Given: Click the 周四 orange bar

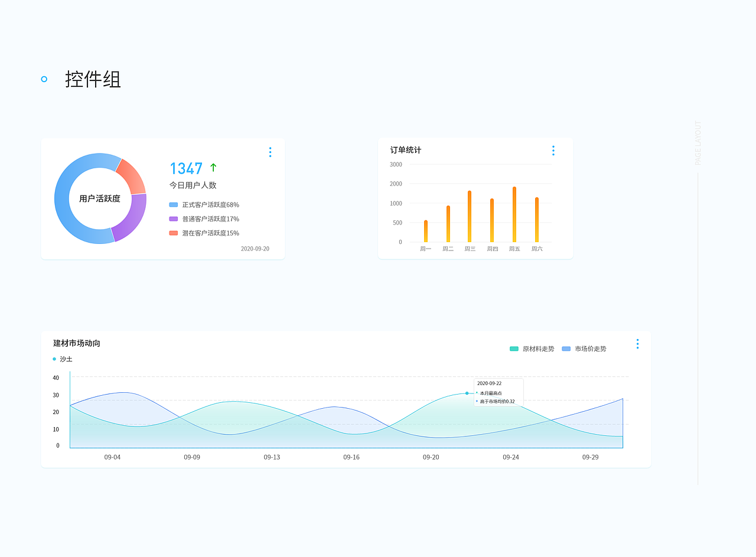Looking at the screenshot, I should click(x=492, y=220).
